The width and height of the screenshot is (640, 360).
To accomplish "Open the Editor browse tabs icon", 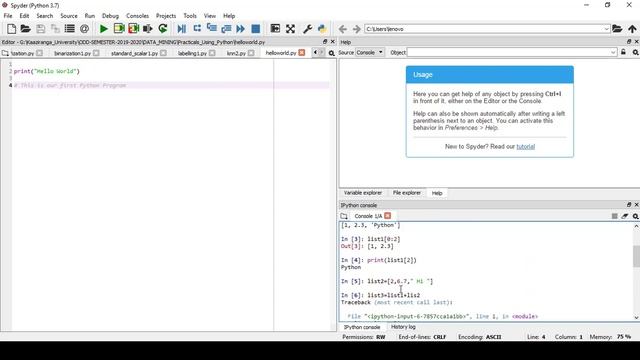I will click(x=5, y=53).
